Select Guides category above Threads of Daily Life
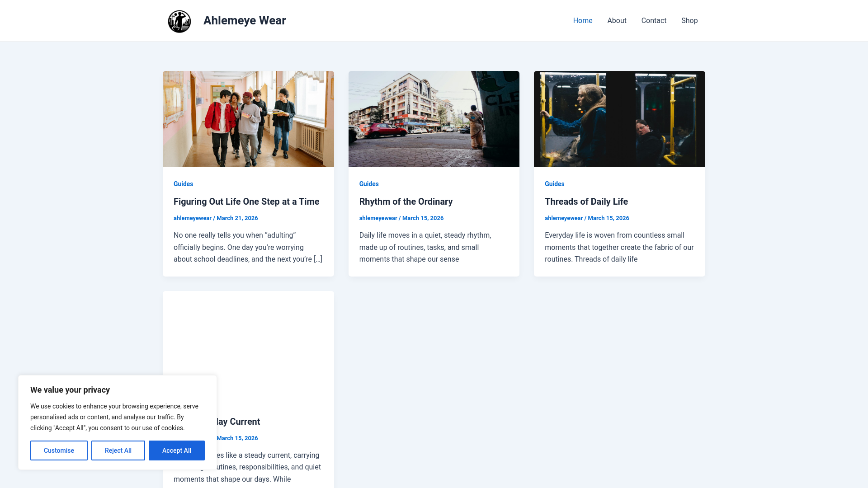868x488 pixels. coord(554,184)
